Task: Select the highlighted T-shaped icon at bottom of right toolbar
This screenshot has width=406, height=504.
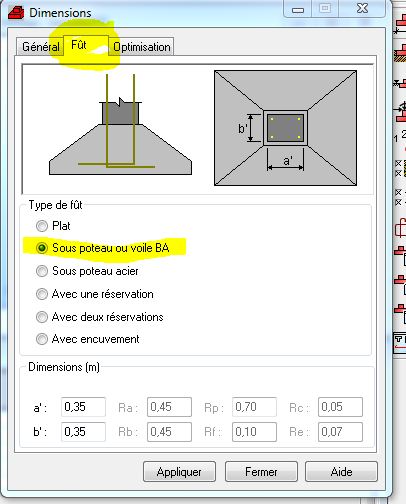Action: 400,342
